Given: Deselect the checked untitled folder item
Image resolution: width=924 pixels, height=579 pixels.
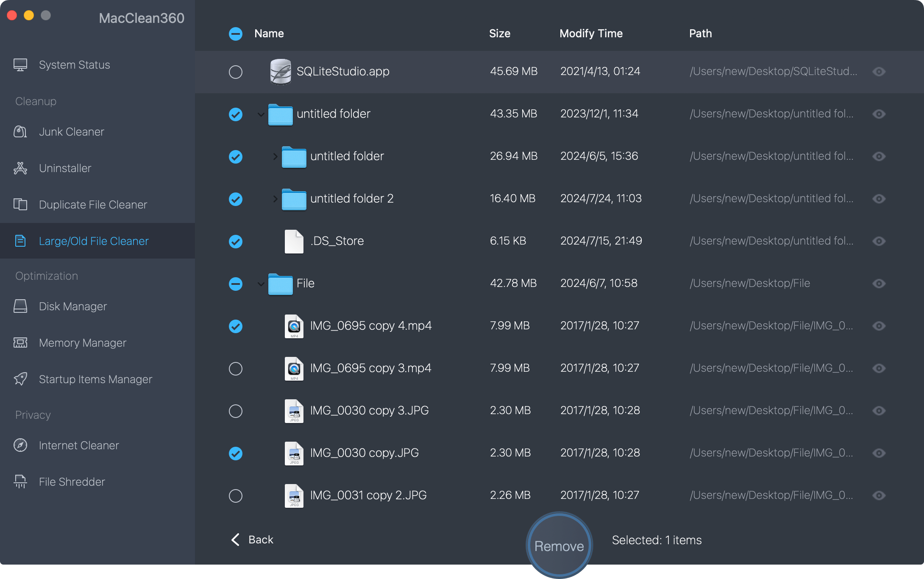Looking at the screenshot, I should 236,114.
